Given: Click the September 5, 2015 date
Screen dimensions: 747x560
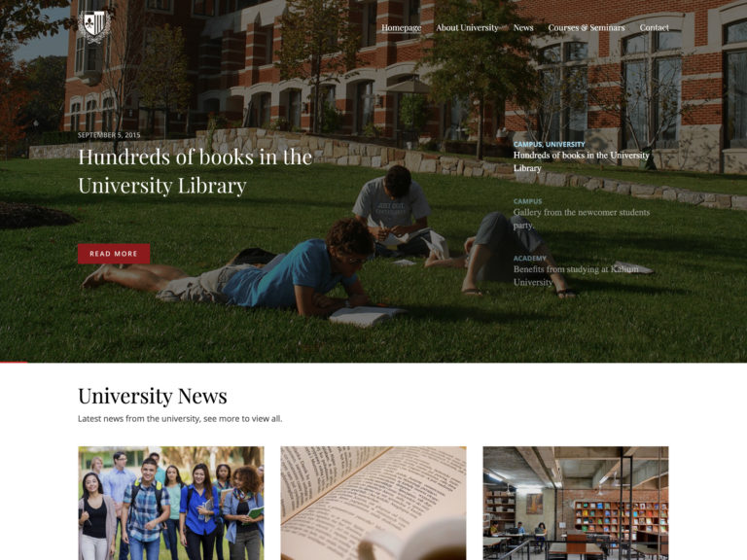Looking at the screenshot, I should tap(109, 135).
